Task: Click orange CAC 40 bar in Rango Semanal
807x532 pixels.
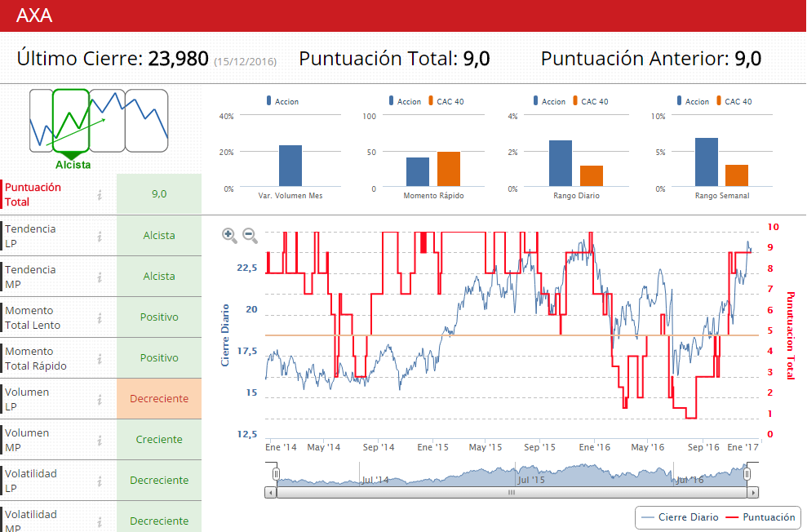Action: click(x=737, y=175)
